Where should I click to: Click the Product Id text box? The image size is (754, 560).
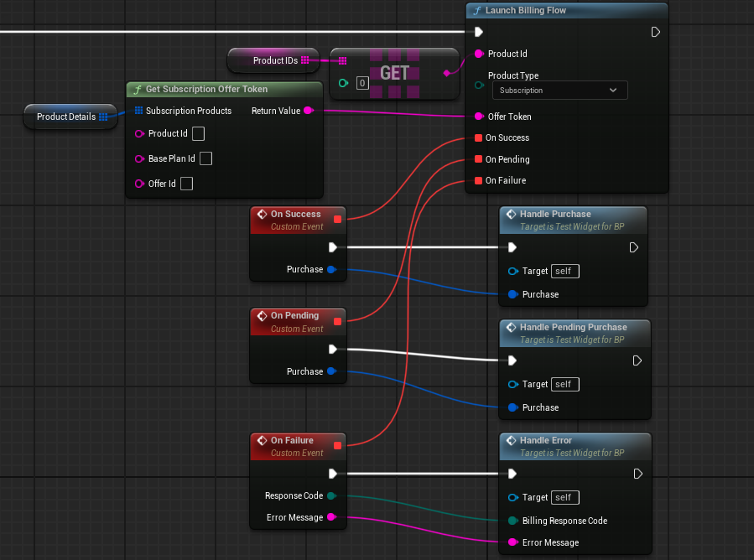click(198, 133)
